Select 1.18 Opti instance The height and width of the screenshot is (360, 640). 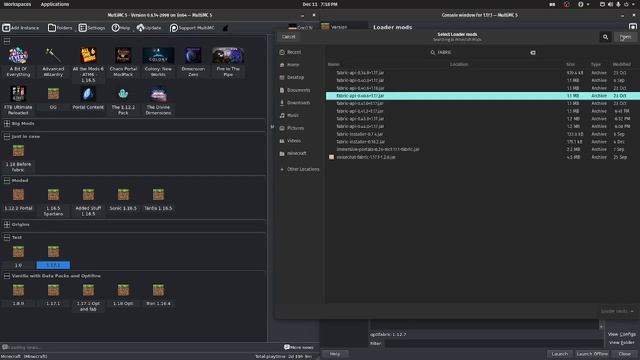[x=123, y=290]
